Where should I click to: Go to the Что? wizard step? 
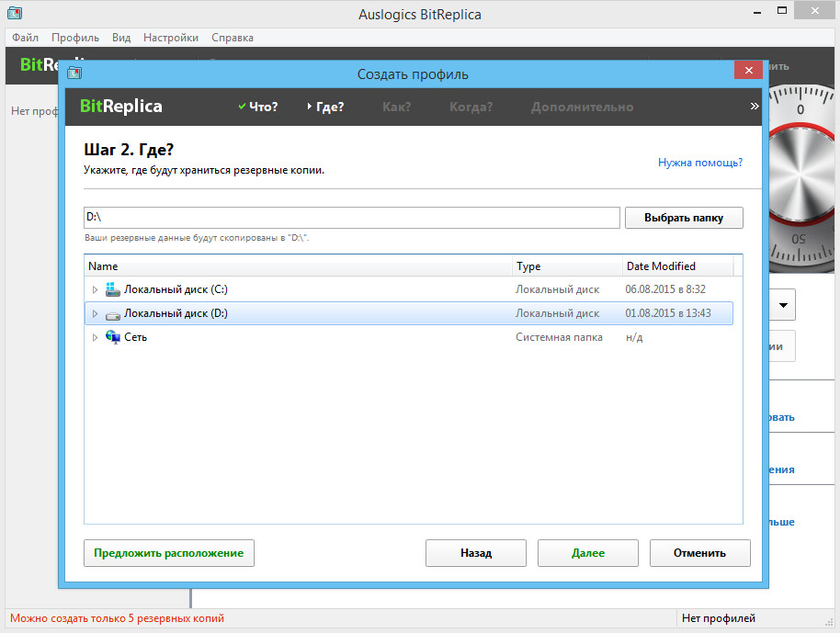(258, 107)
